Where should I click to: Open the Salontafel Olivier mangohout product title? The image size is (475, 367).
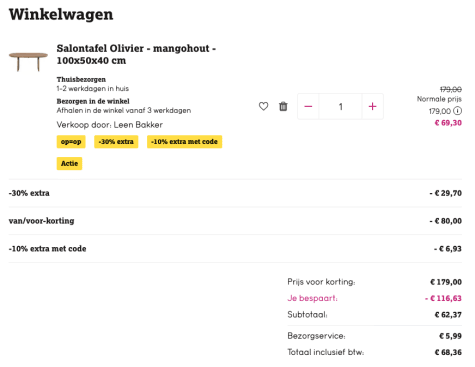point(136,54)
